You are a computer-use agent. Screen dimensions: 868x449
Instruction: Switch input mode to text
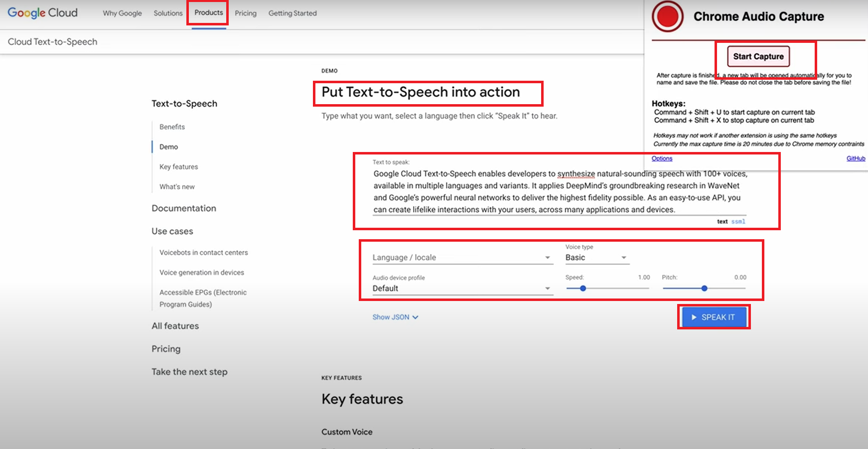[x=722, y=222]
